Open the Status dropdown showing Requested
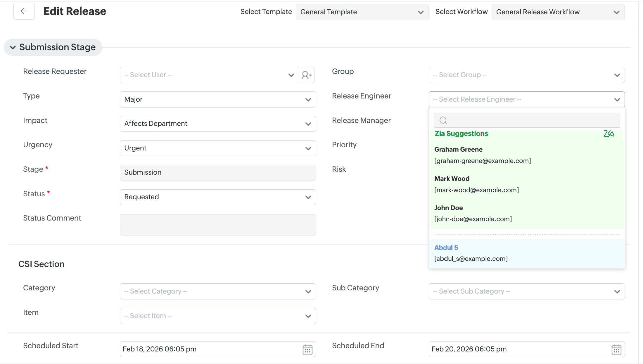Screen dimensions: 643x364 tap(217, 197)
